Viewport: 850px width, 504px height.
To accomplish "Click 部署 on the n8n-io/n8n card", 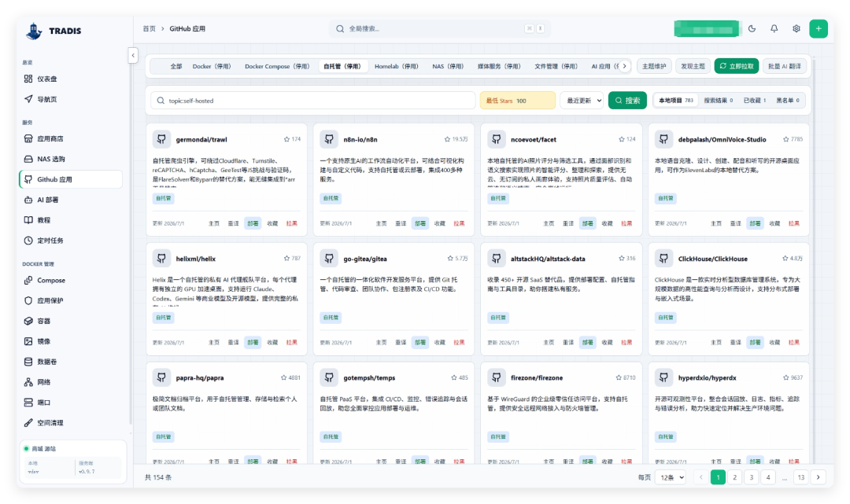I will [x=420, y=223].
